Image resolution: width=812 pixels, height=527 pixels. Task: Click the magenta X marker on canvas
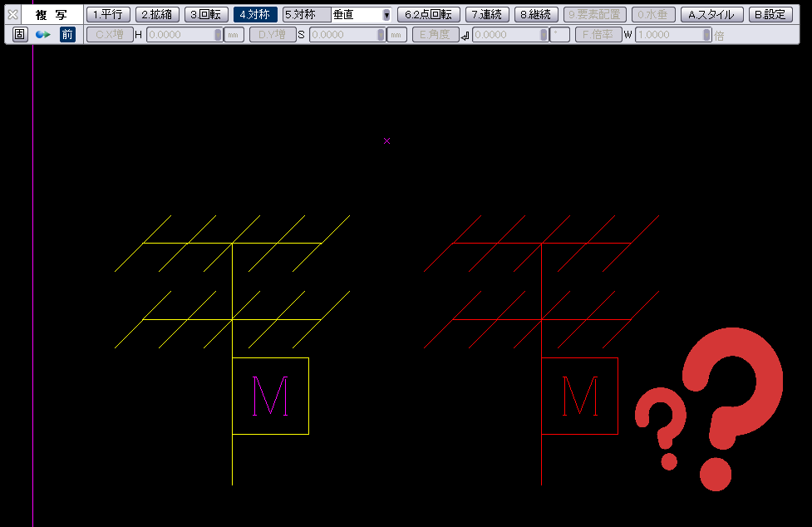pyautogui.click(x=386, y=140)
